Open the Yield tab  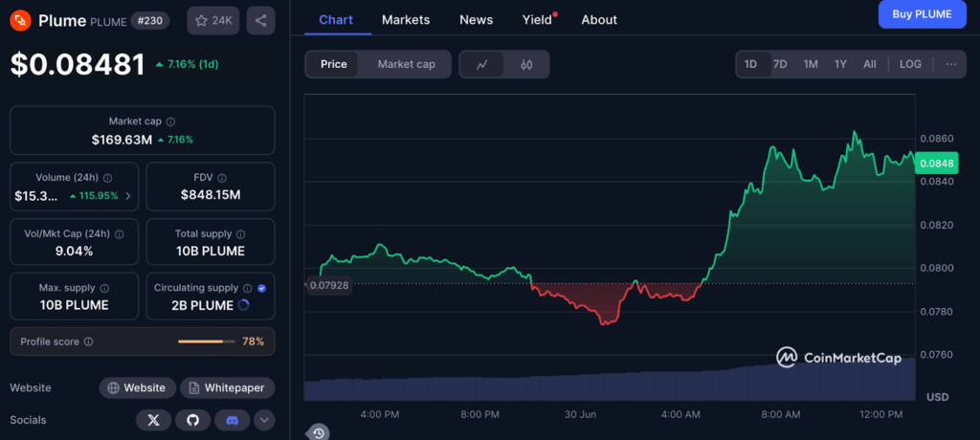coord(537,20)
